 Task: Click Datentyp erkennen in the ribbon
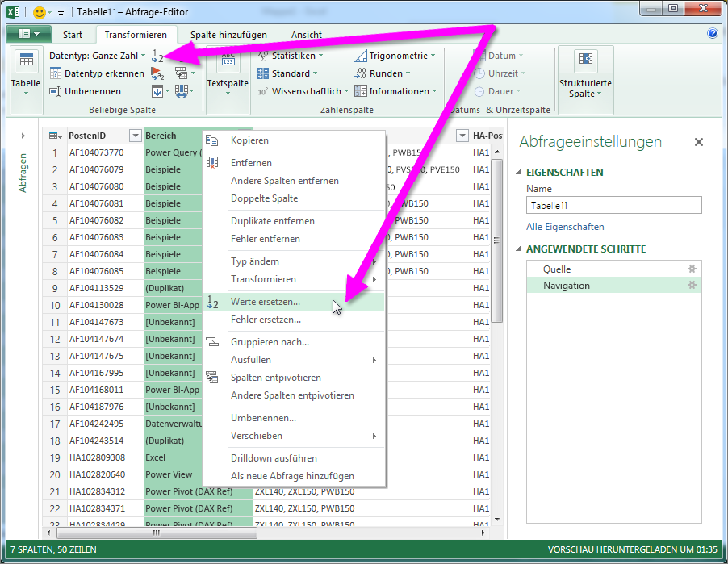pyautogui.click(x=97, y=73)
